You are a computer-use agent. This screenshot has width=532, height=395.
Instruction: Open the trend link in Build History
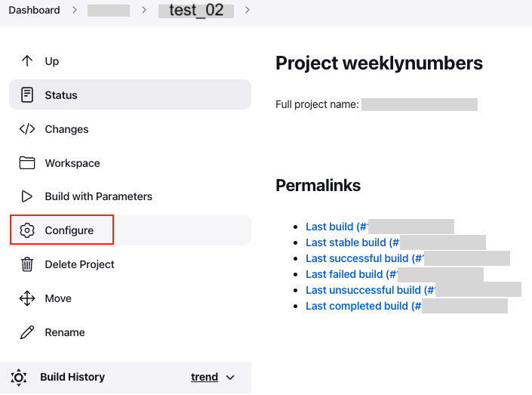(204, 377)
